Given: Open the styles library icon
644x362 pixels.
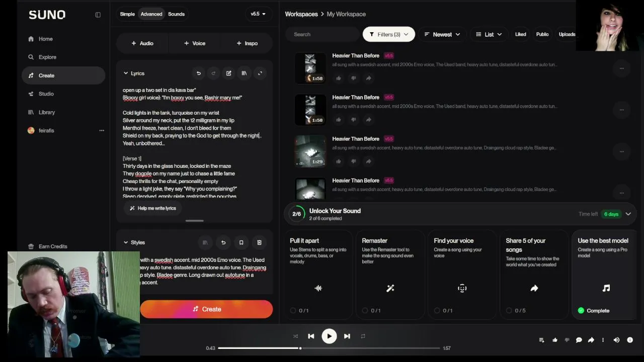Looking at the screenshot, I should pos(205,242).
